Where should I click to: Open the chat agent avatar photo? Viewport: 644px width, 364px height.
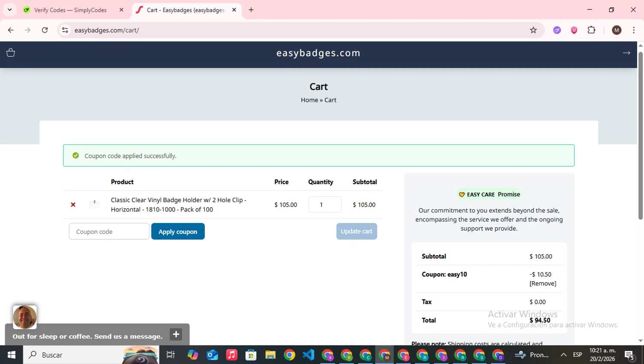[x=25, y=317]
